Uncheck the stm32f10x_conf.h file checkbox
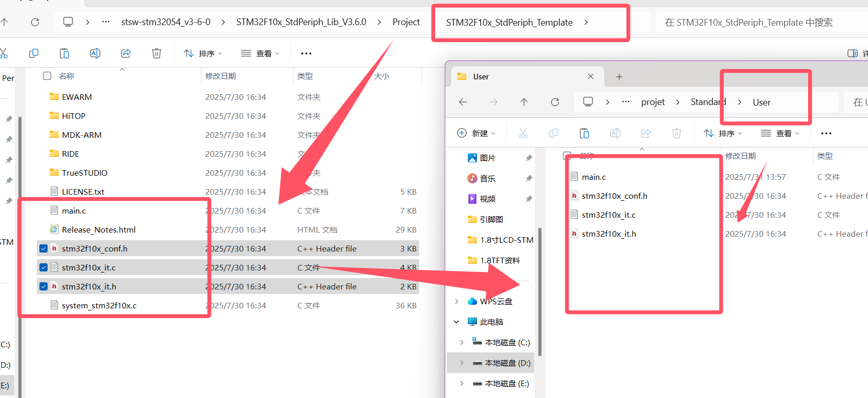The width and height of the screenshot is (868, 398). (44, 248)
